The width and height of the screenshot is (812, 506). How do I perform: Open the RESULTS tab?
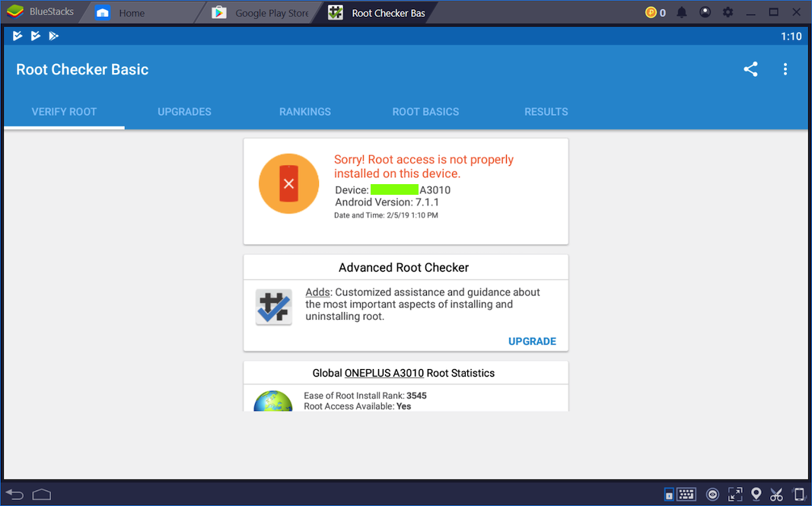click(546, 112)
